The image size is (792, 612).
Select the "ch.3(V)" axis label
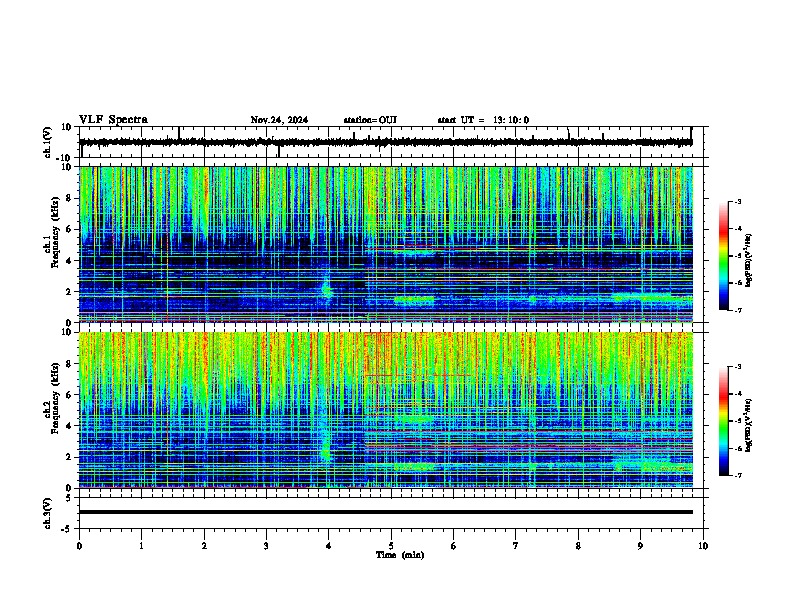point(48,513)
